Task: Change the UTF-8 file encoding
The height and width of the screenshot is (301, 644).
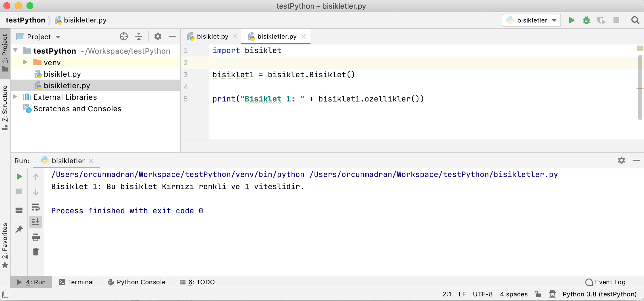Action: pyautogui.click(x=483, y=294)
